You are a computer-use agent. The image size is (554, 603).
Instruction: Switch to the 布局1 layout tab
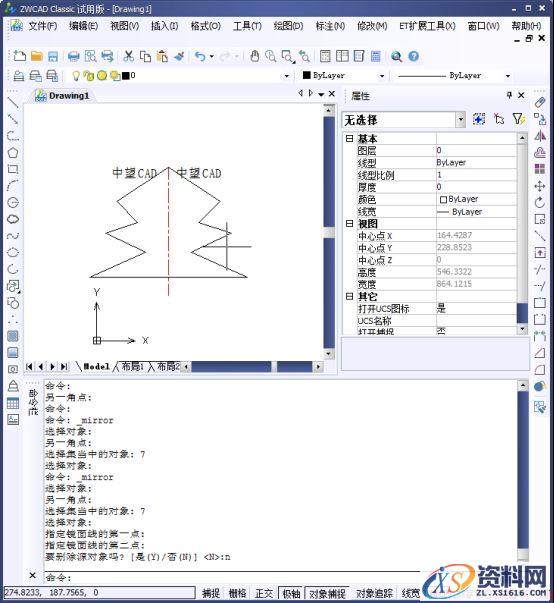click(x=132, y=366)
